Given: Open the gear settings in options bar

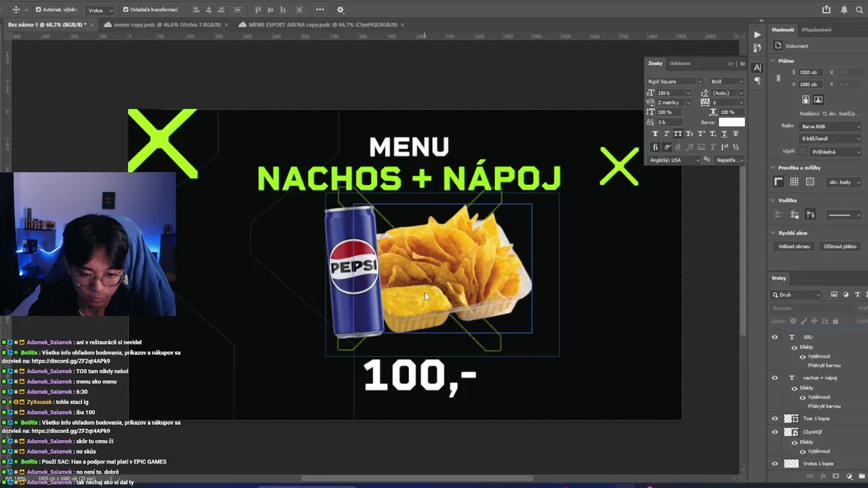Looking at the screenshot, I should point(340,9).
